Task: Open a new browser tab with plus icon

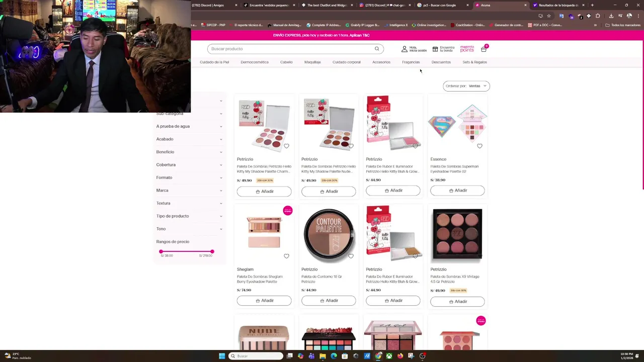Action: coord(592,5)
